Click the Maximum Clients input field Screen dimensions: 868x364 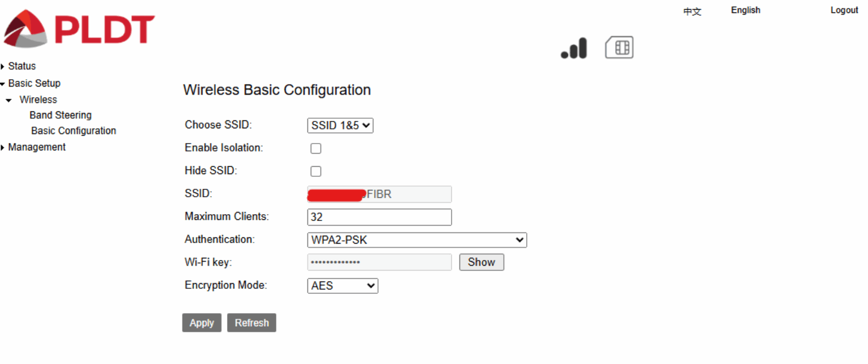(x=379, y=217)
